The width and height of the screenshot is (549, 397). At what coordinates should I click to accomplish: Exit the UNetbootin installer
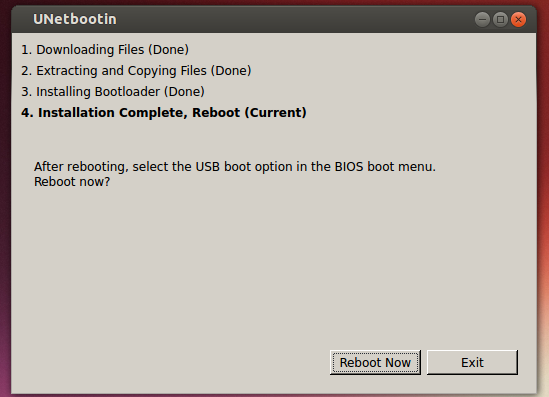point(472,363)
